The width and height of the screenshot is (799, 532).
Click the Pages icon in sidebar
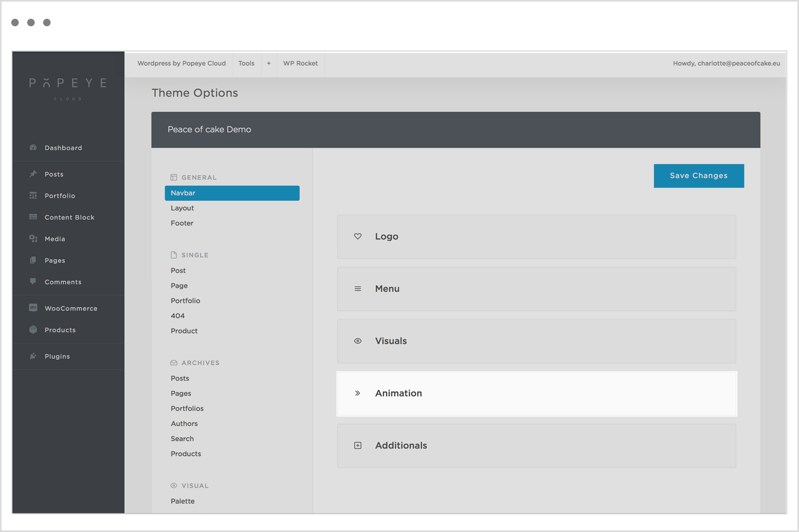(33, 260)
